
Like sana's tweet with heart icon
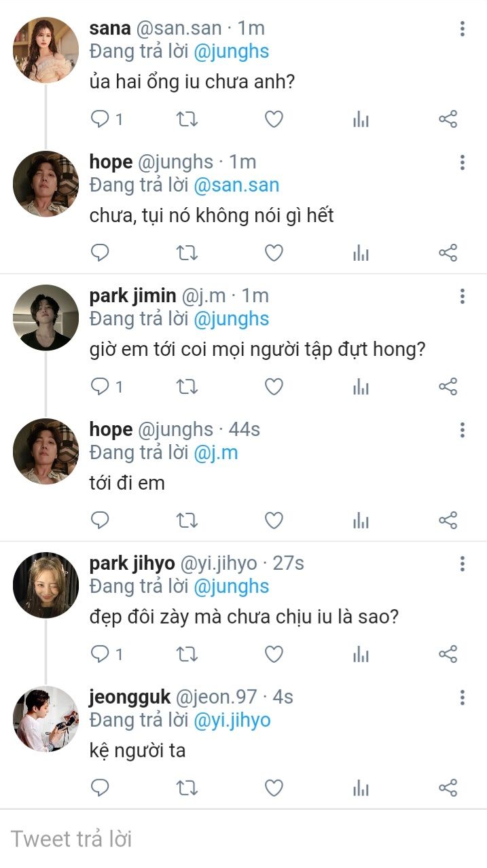[273, 120]
